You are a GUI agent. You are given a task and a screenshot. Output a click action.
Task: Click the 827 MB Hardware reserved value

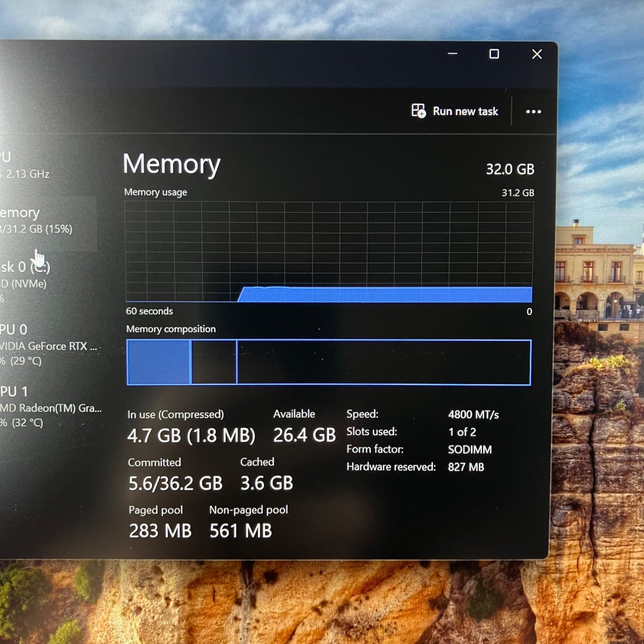pyautogui.click(x=466, y=467)
